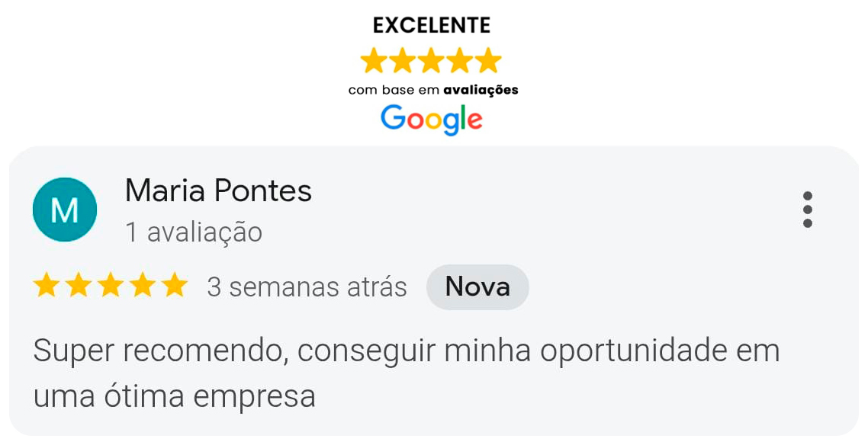The height and width of the screenshot is (442, 868).
Task: Click the fourth star under EXCELENTE
Action: pos(460,60)
